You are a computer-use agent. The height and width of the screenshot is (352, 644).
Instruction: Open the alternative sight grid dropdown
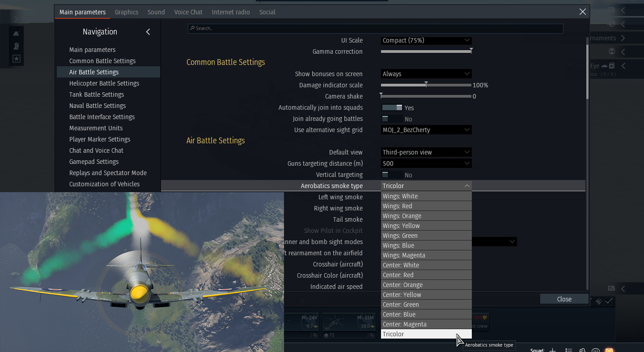426,130
